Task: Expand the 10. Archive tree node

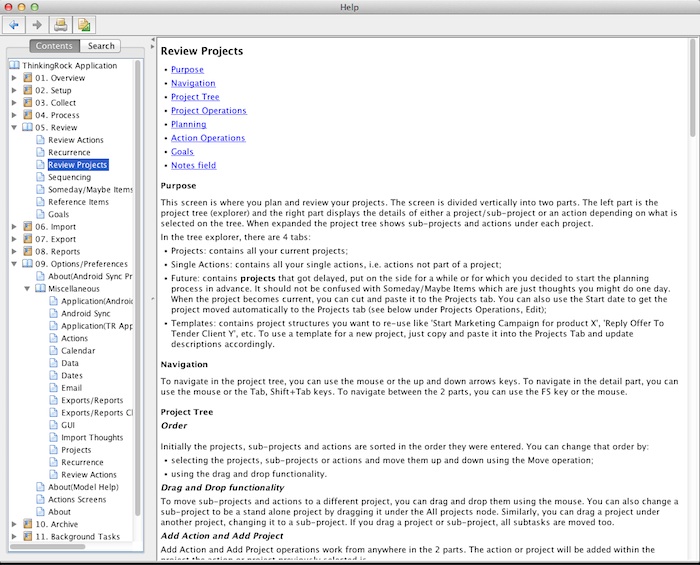Action: 14,524
